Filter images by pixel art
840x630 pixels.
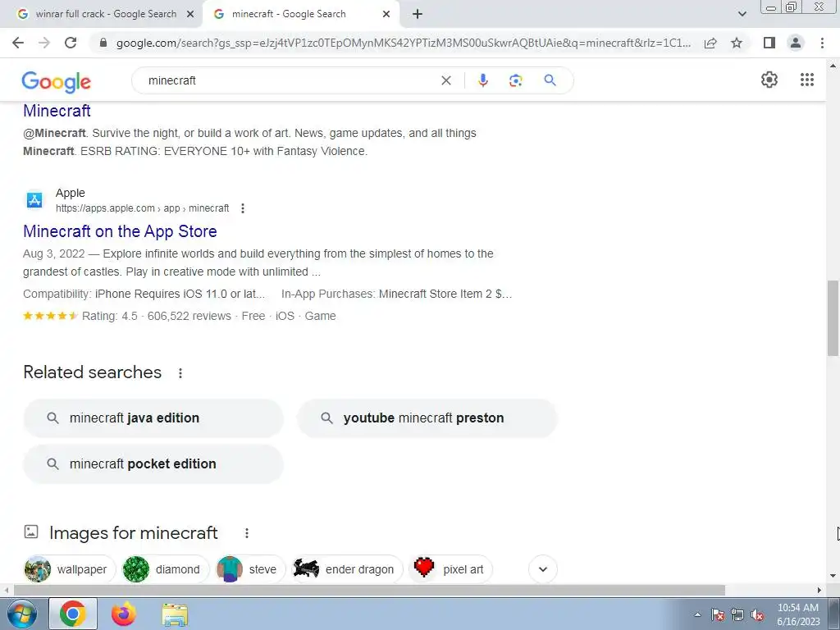(450, 569)
